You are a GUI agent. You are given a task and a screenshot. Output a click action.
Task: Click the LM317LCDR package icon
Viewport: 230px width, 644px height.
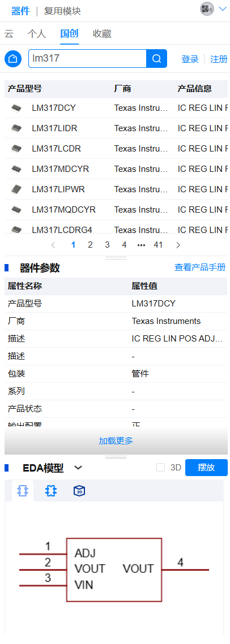coord(16,148)
